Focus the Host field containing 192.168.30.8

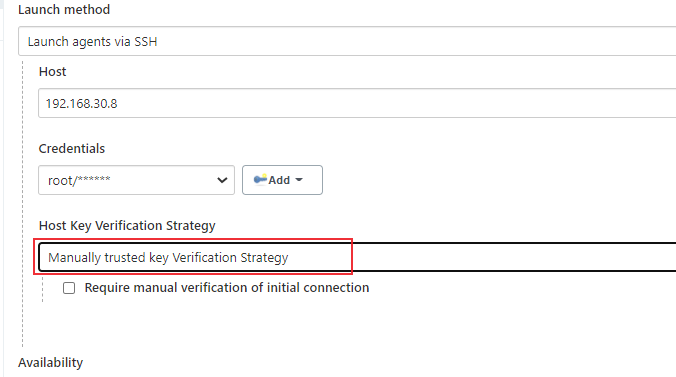pos(357,103)
